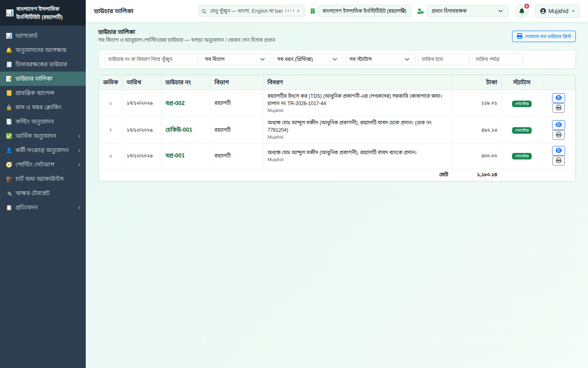This screenshot has height=368, width=588.
Task: Click the চার্ট অফ অ্যাকাউন্টস sidebar icon
Action: (9, 179)
